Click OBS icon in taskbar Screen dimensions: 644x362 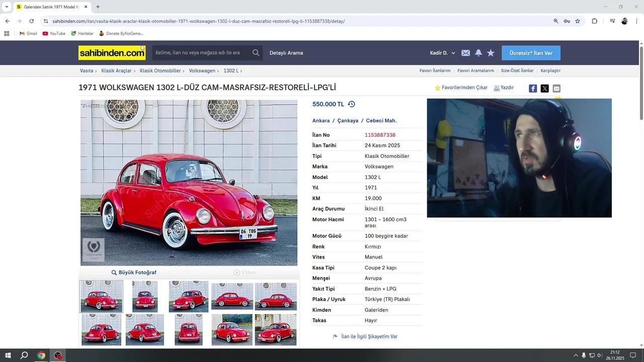tap(58, 355)
